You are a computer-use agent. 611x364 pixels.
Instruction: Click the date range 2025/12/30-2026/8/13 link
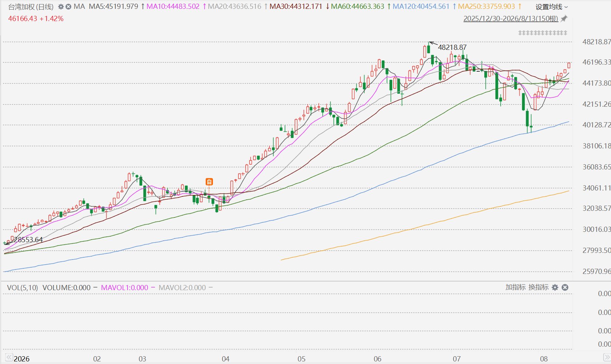(x=511, y=18)
